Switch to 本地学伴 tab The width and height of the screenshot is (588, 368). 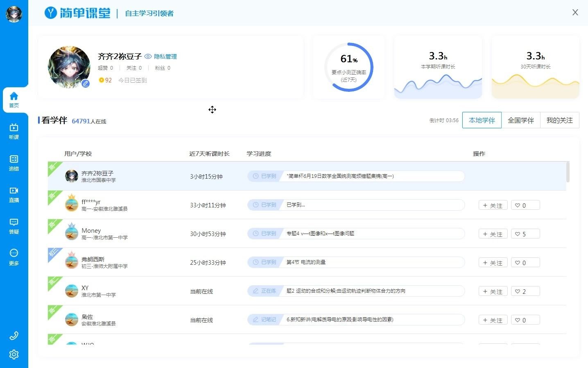tap(482, 120)
